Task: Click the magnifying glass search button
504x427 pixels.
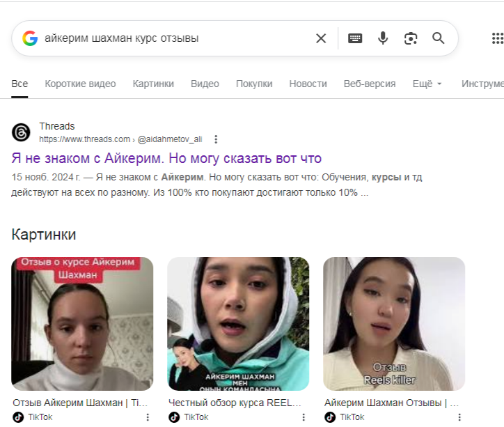Action: [438, 38]
